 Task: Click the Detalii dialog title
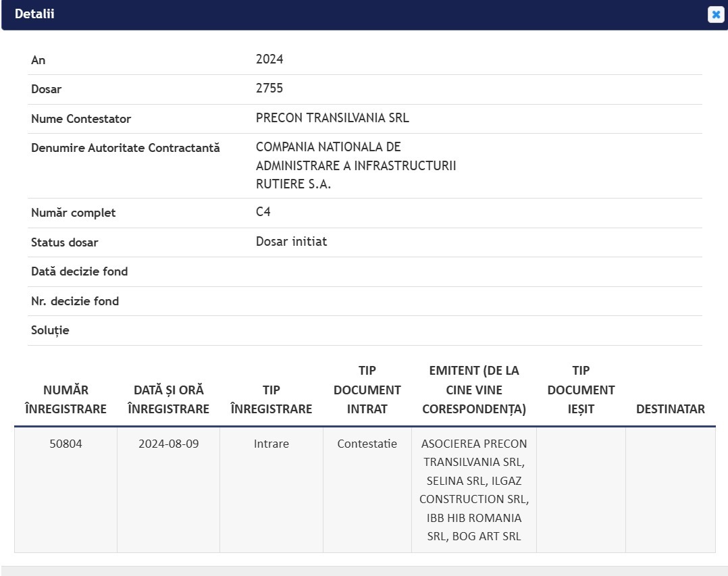pos(34,14)
